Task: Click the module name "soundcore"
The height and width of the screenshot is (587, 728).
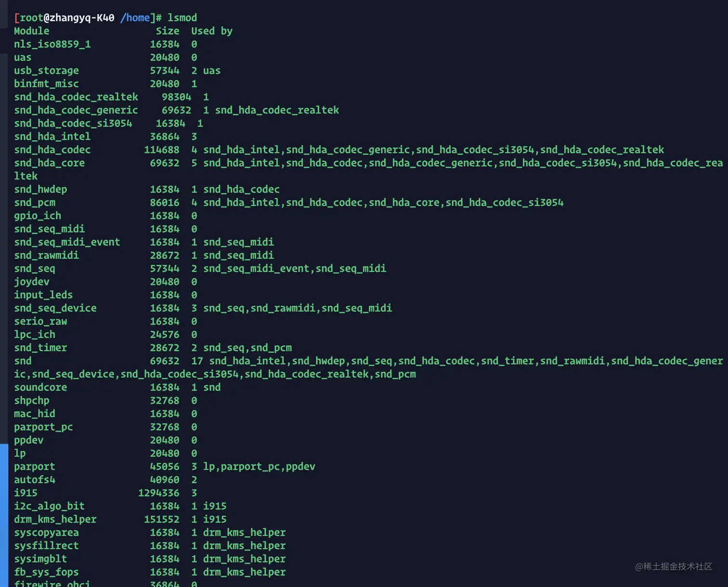Action: coord(40,387)
